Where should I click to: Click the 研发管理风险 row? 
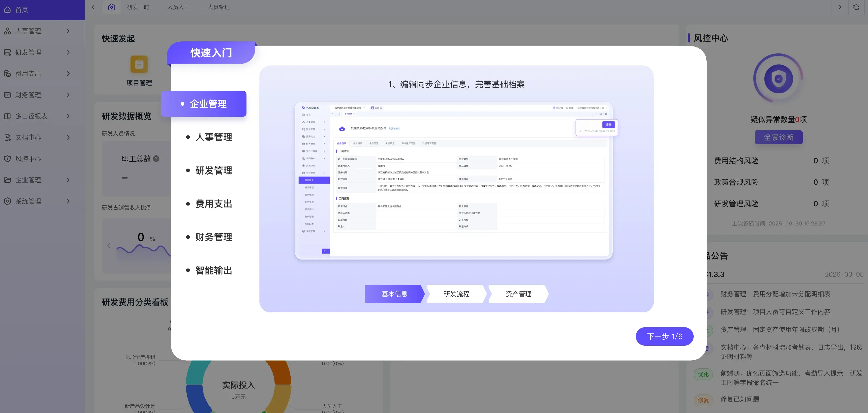[771, 204]
